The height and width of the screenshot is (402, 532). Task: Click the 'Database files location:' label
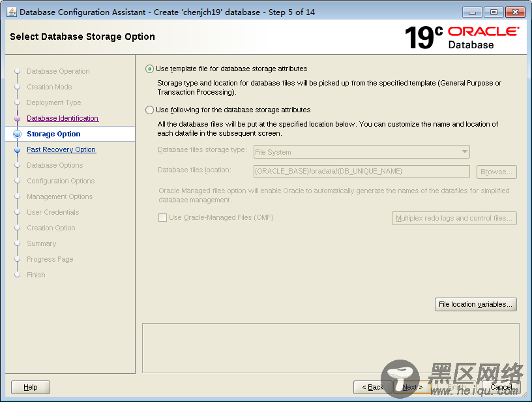click(x=194, y=170)
